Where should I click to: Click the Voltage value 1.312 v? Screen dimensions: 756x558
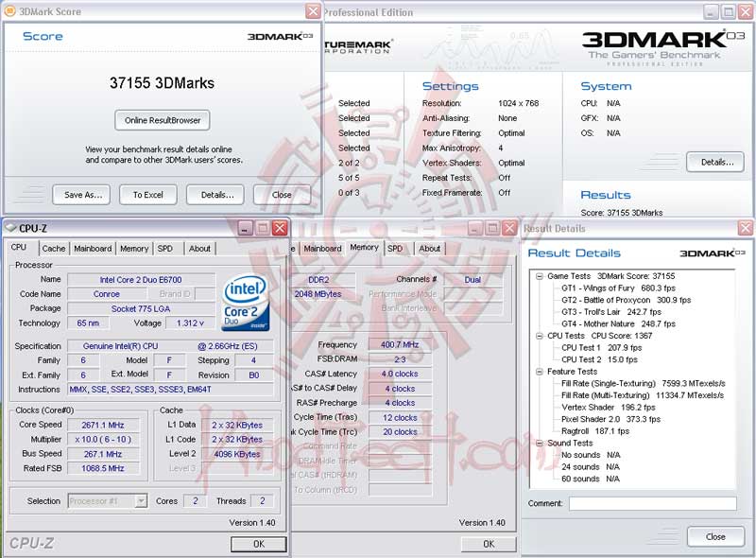point(190,323)
